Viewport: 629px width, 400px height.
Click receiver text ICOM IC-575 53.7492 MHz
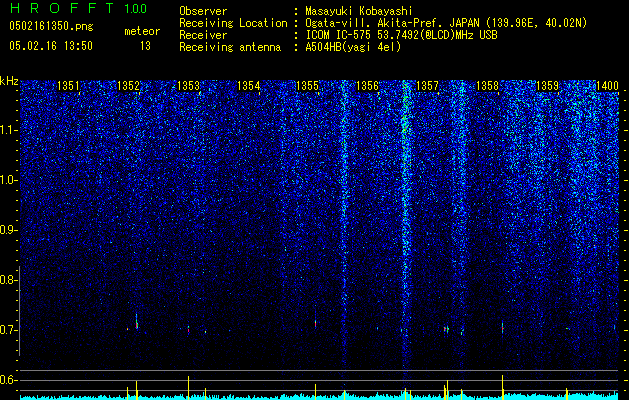(401, 35)
